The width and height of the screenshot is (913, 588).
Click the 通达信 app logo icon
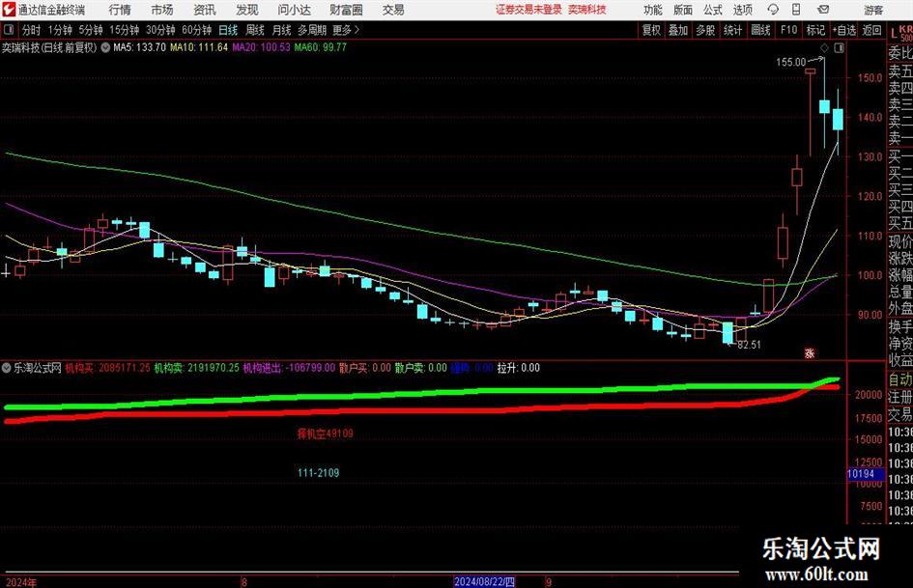(9, 10)
